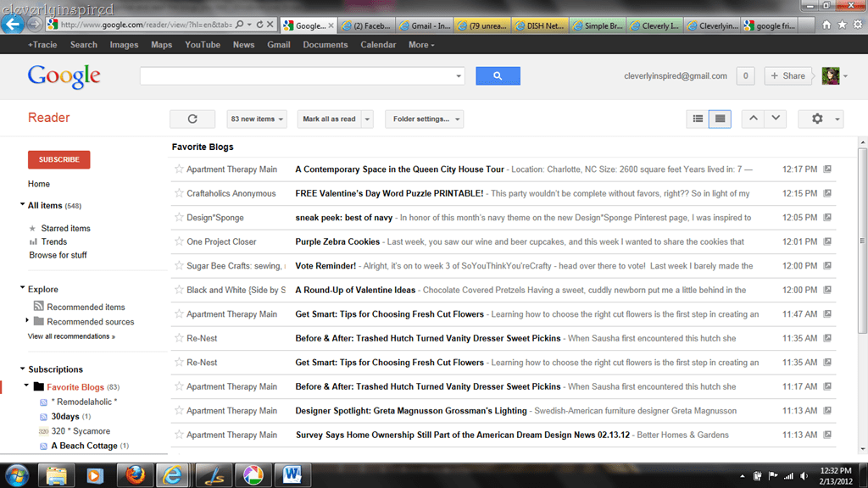Image resolution: width=868 pixels, height=488 pixels.
Task: Open account profile picture
Action: coord(831,75)
